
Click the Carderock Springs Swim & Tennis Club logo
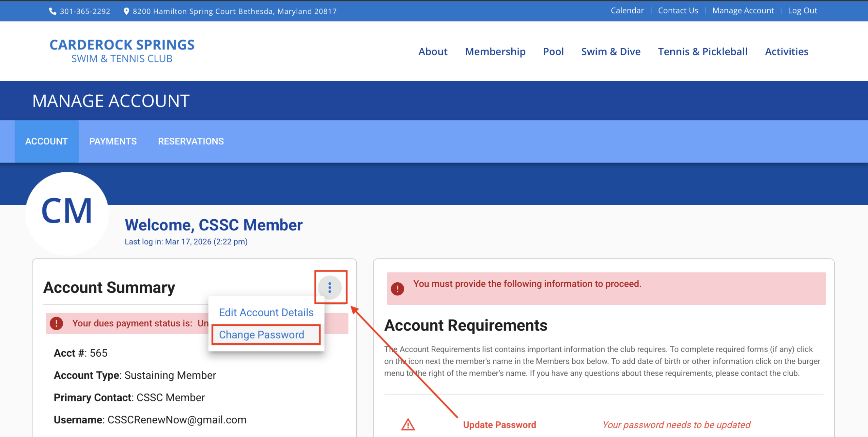pyautogui.click(x=122, y=51)
